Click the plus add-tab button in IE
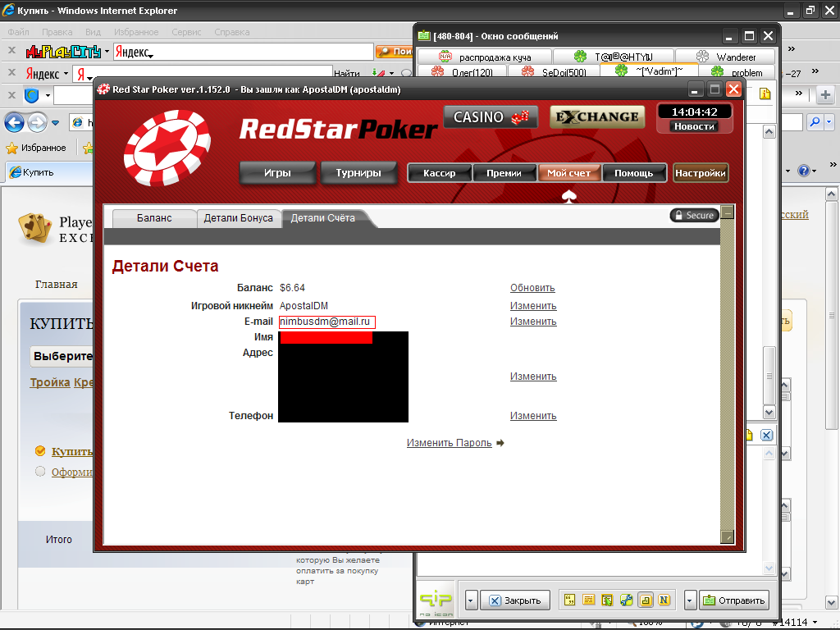840x630 pixels. point(825,95)
